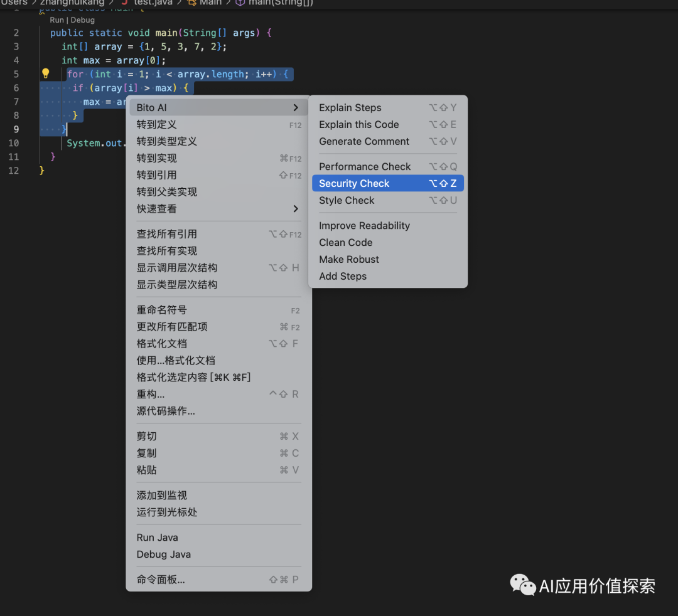Choose 添加到监视
The image size is (678, 616).
[218, 495]
